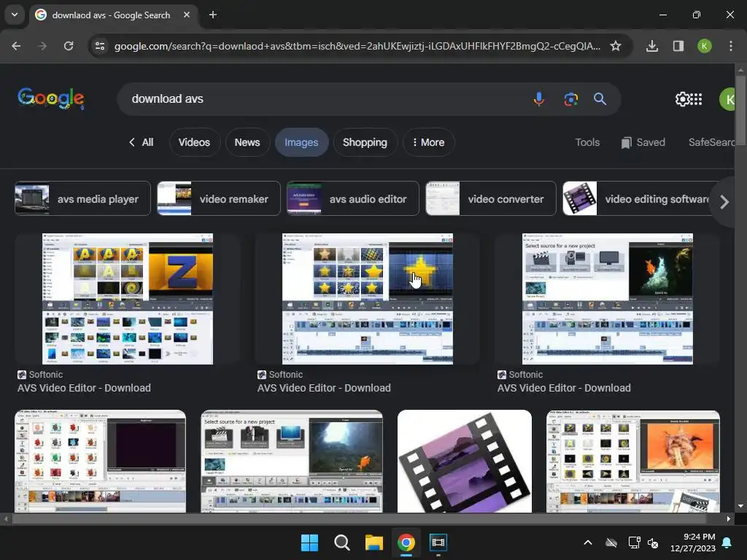Open Google apps grid

point(696,99)
